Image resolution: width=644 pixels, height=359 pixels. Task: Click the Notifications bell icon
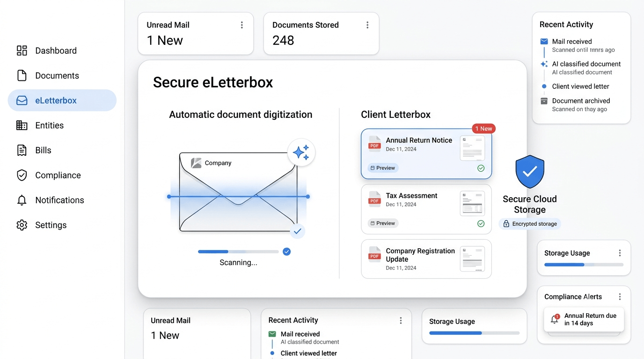tap(22, 200)
